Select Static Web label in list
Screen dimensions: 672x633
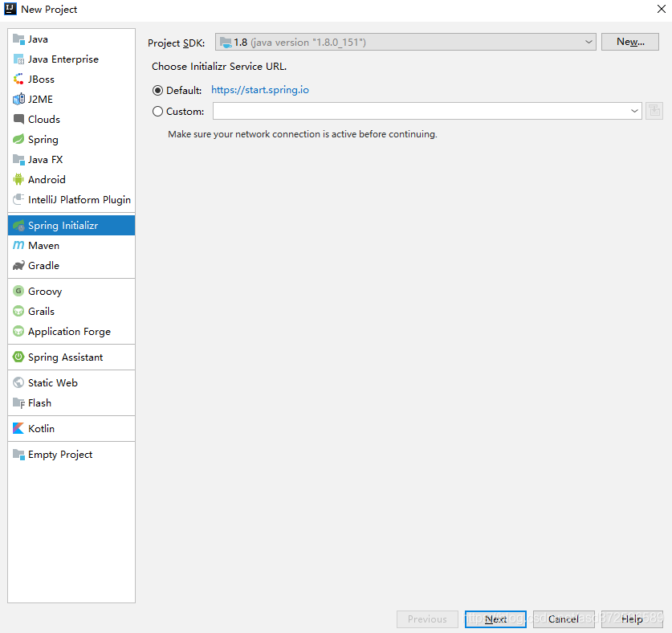tap(53, 382)
